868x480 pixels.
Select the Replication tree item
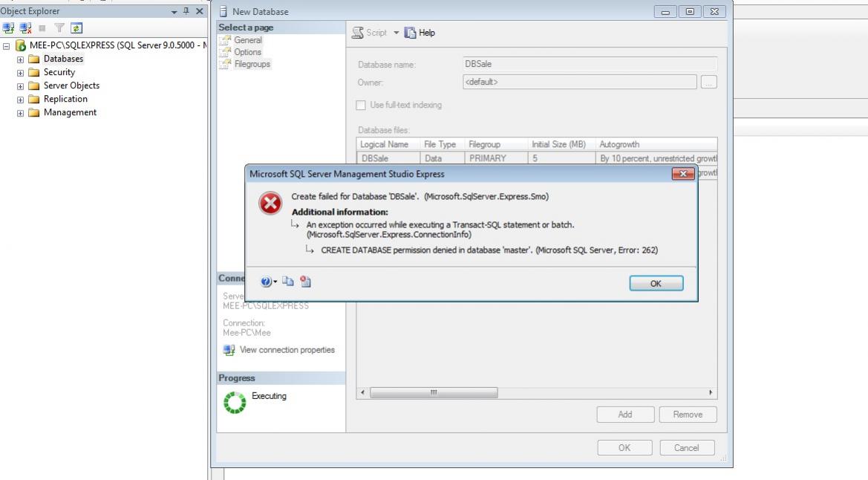click(65, 99)
